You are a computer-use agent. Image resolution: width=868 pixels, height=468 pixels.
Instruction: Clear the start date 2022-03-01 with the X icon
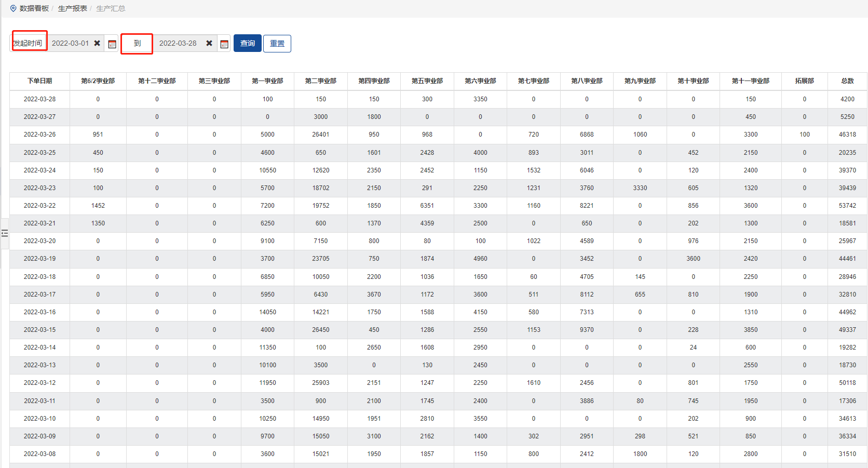tap(97, 43)
